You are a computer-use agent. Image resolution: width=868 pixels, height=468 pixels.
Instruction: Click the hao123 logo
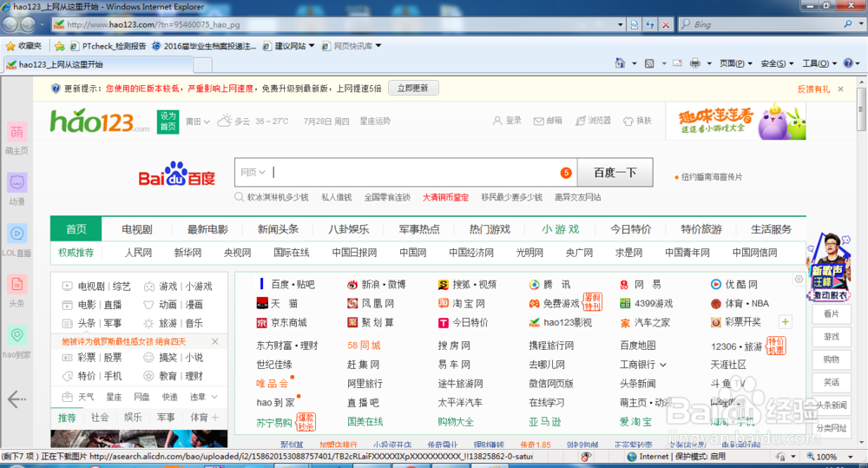pyautogui.click(x=100, y=120)
